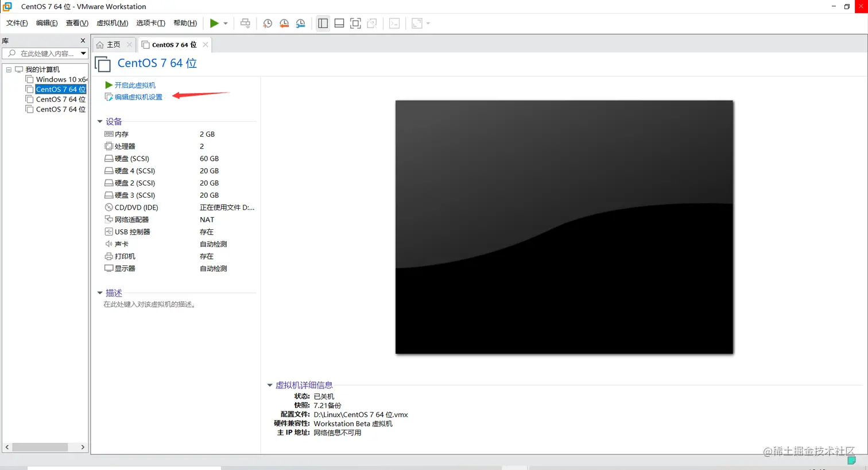Toggle the library sidebar view icon
The image size is (868, 470).
tap(323, 23)
